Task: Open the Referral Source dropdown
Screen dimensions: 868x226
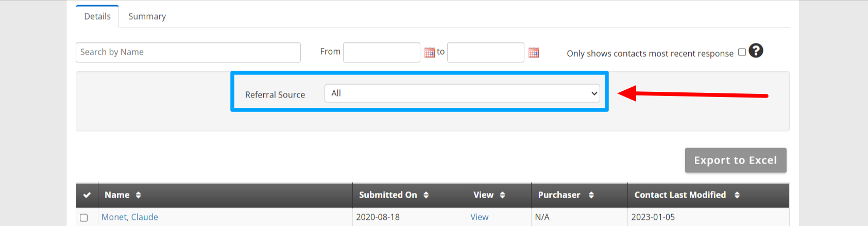Action: (462, 93)
